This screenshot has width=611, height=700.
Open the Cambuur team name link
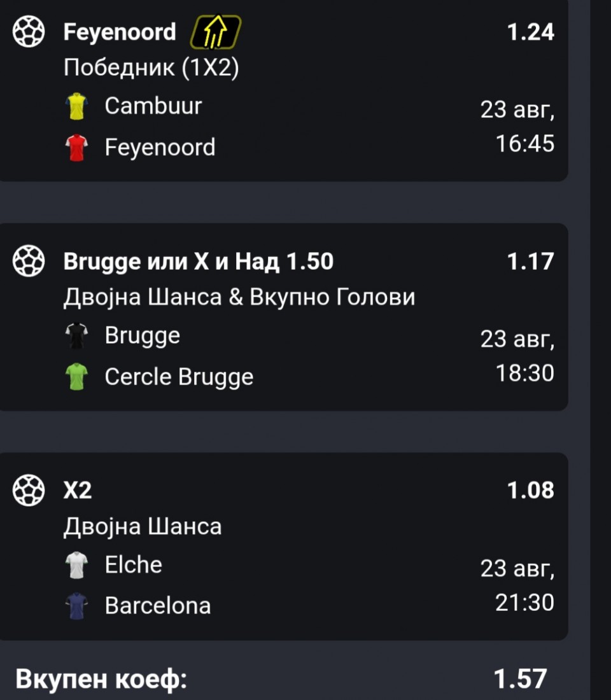point(153,106)
